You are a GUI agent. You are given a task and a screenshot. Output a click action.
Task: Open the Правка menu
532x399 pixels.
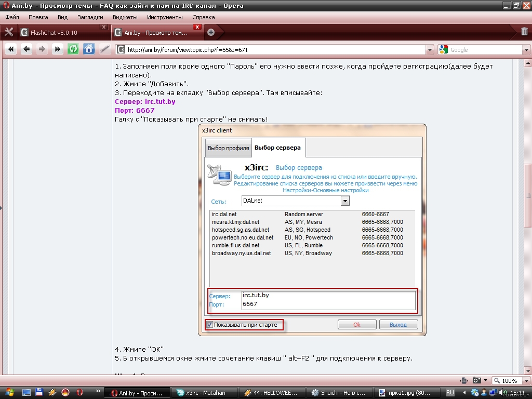coord(38,17)
